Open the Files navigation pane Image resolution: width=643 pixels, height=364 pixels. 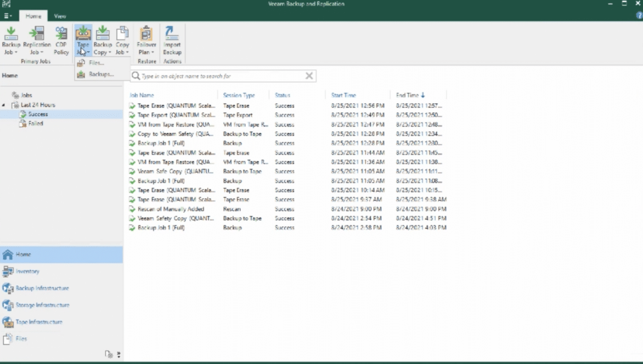[x=62, y=339]
